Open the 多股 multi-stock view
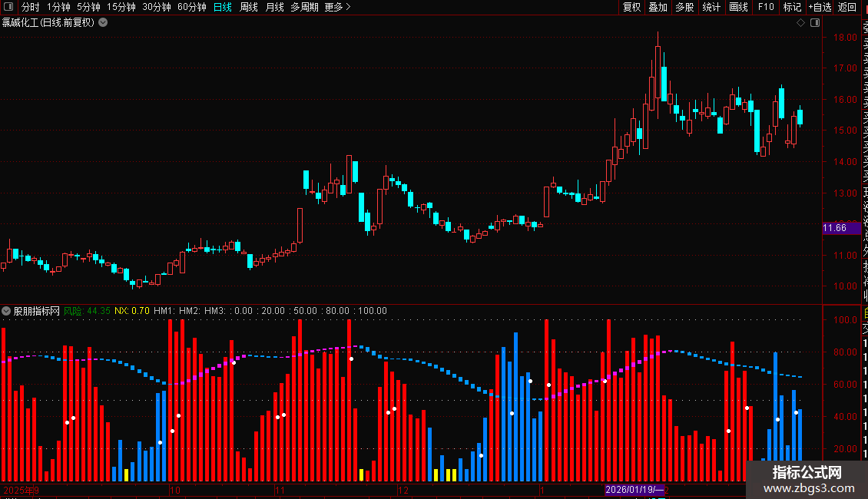The width and height of the screenshot is (868, 499). coord(684,7)
